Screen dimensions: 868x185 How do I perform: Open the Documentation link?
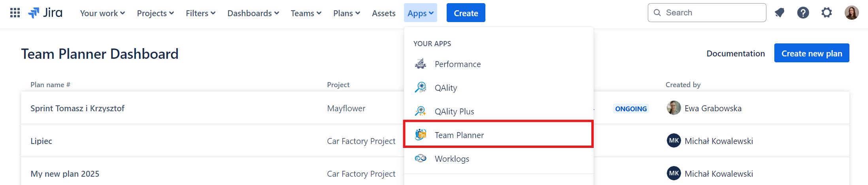pos(736,53)
